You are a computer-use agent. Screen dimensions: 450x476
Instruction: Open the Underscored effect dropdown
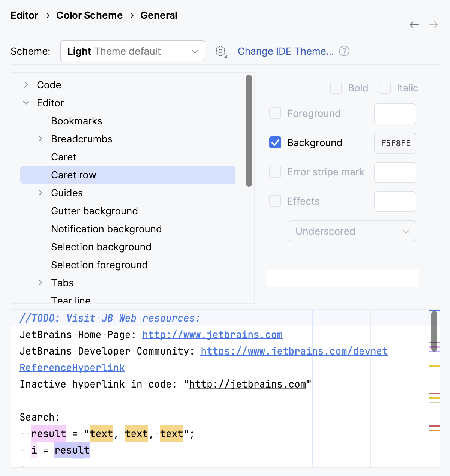coord(352,231)
